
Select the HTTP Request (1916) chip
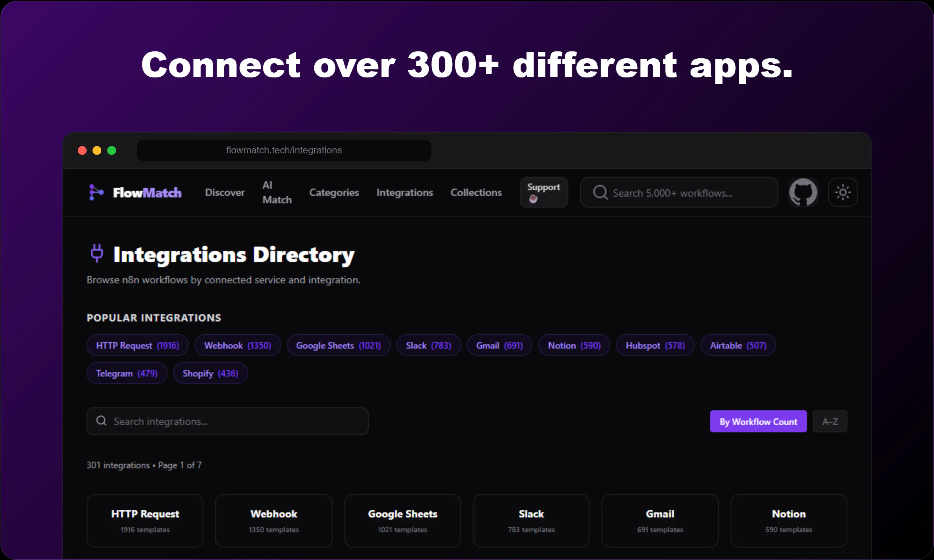click(137, 345)
